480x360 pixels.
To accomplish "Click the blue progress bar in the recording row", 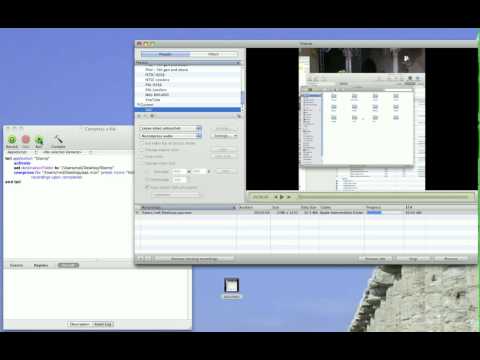I will coord(374,212).
